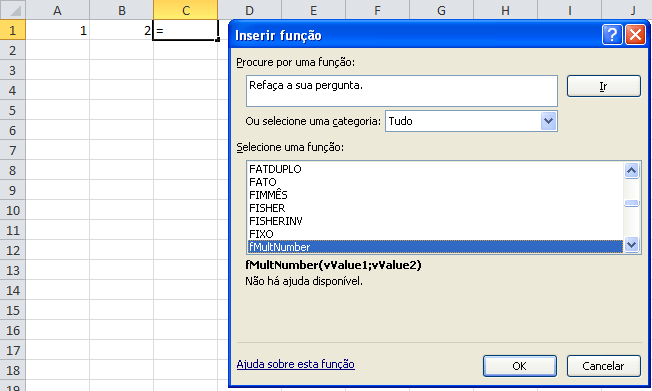Image resolution: width=652 pixels, height=391 pixels.
Task: Select column E header
Action: coord(314,10)
